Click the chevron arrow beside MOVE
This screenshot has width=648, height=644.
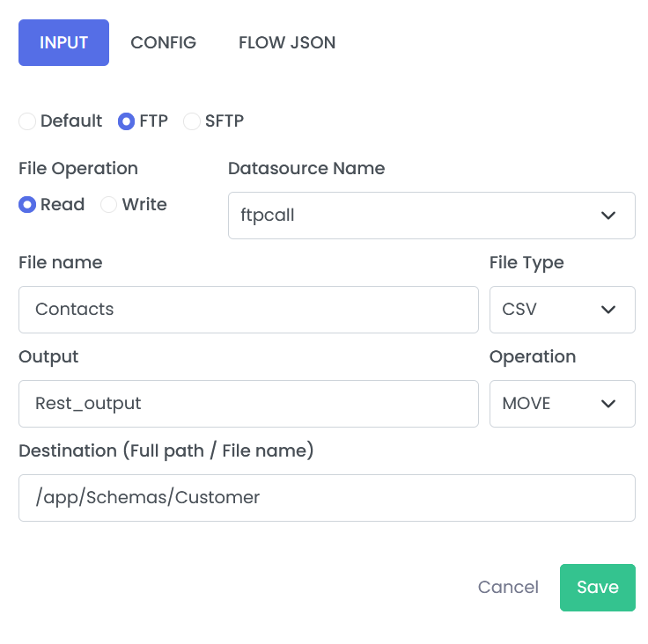(607, 404)
